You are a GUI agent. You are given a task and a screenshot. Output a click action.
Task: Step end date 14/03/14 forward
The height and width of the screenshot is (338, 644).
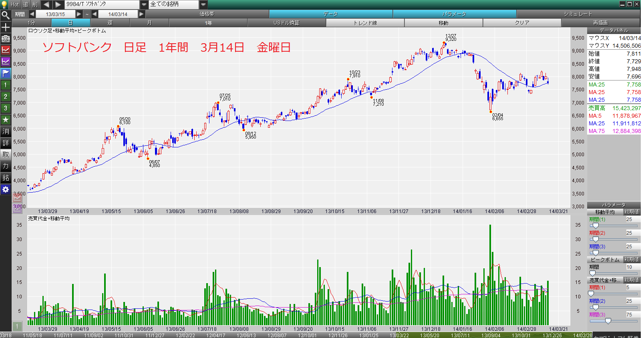click(141, 14)
